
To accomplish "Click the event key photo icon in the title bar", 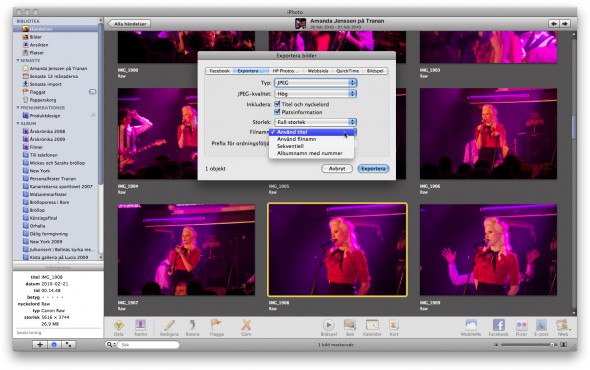I will click(300, 24).
